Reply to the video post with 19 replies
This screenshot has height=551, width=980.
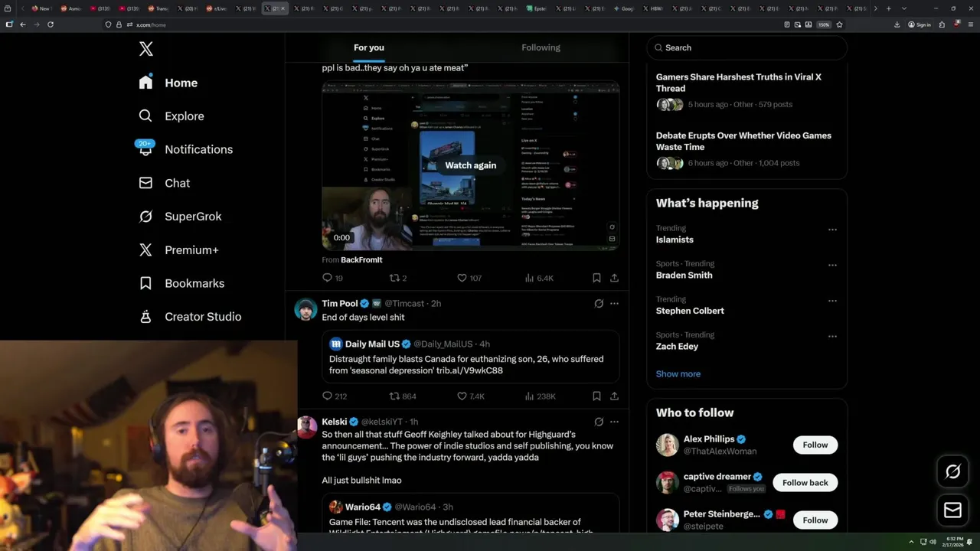332,278
